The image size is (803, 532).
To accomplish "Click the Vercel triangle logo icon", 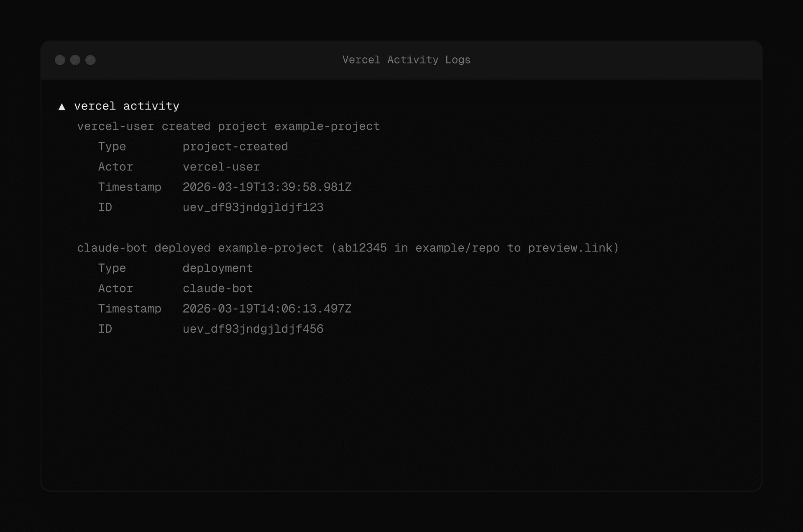I will point(62,107).
